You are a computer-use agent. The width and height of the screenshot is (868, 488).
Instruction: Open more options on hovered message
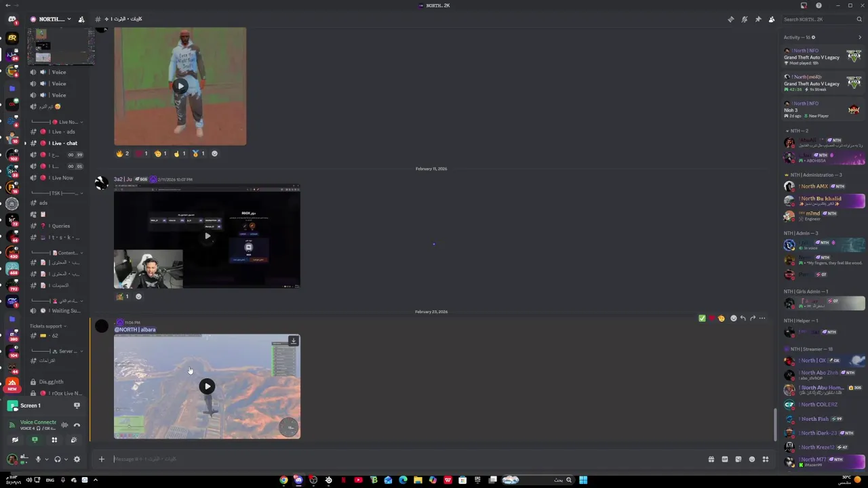click(x=762, y=318)
